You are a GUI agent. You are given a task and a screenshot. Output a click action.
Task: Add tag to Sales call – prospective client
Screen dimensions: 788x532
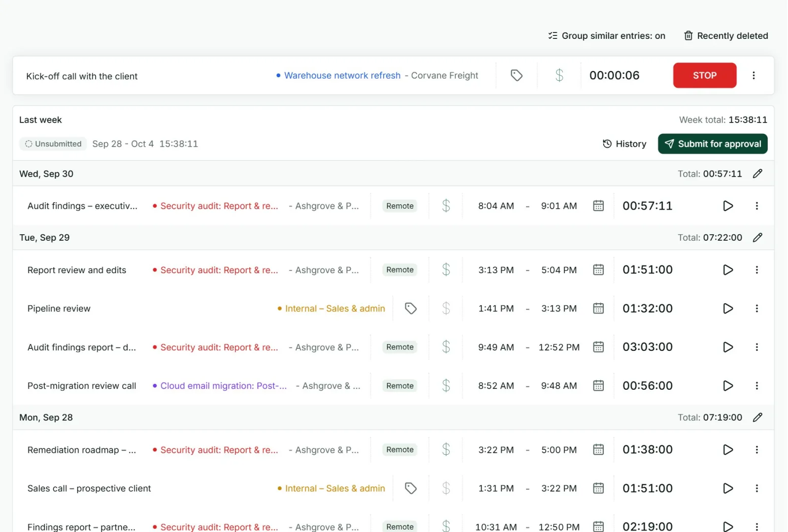tap(411, 488)
